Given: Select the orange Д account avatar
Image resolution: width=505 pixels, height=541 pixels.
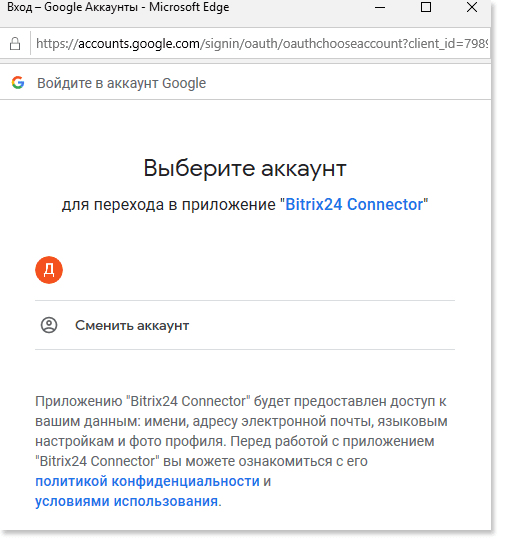Looking at the screenshot, I should coord(49,270).
